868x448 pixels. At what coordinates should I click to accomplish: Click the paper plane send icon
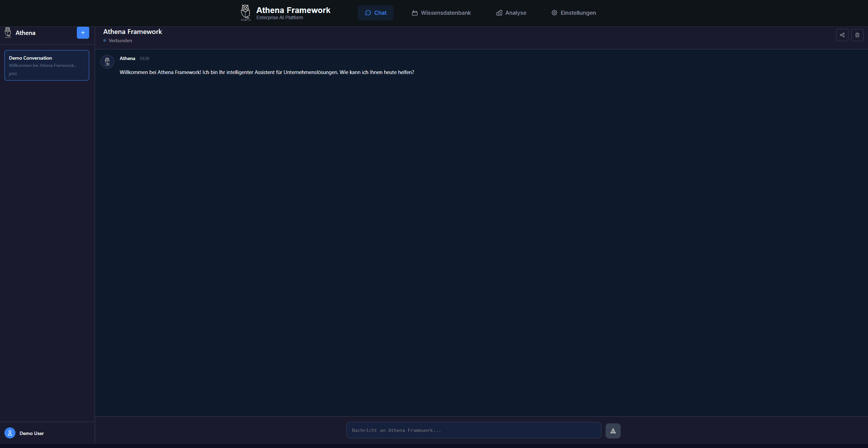pyautogui.click(x=613, y=431)
